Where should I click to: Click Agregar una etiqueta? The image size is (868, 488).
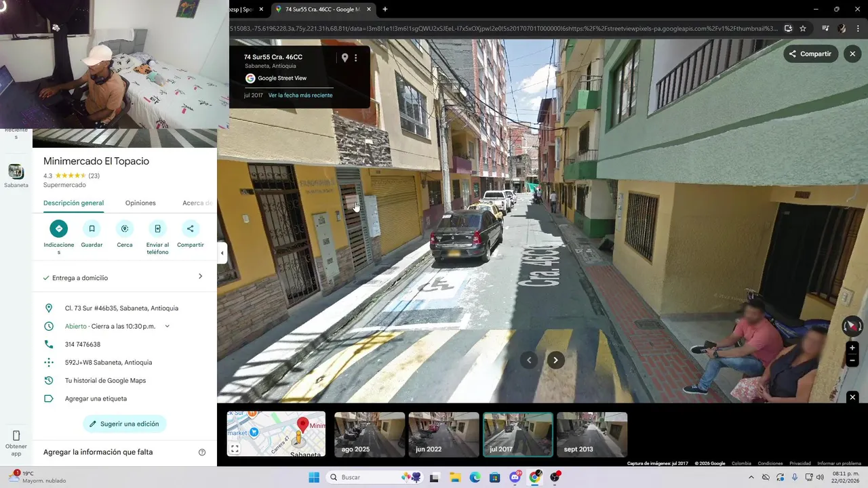coord(96,399)
